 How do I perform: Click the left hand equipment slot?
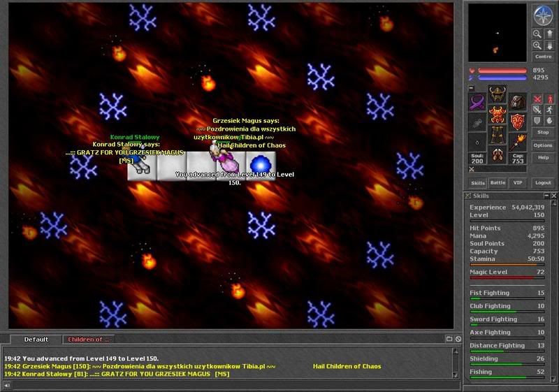click(x=477, y=122)
